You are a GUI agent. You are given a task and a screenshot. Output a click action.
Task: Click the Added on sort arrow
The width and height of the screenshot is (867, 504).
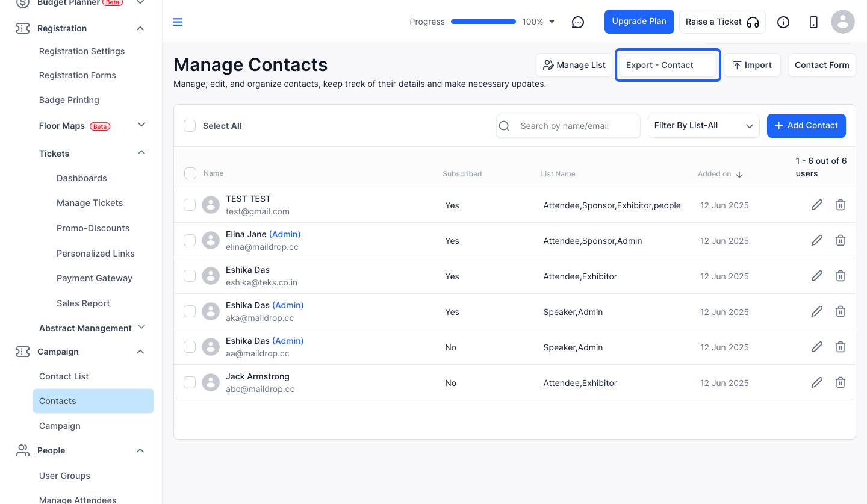pyautogui.click(x=739, y=174)
